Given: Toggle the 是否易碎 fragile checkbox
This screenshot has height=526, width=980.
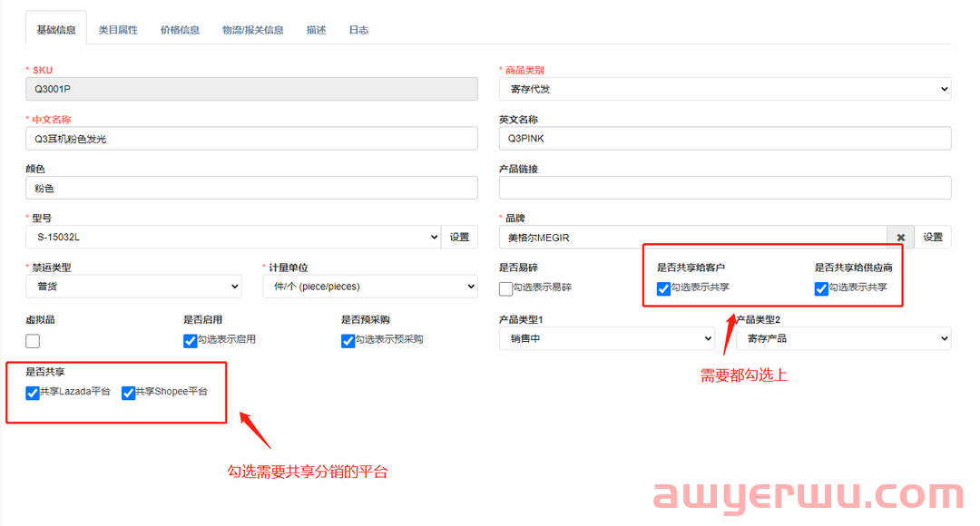Looking at the screenshot, I should pyautogui.click(x=506, y=288).
